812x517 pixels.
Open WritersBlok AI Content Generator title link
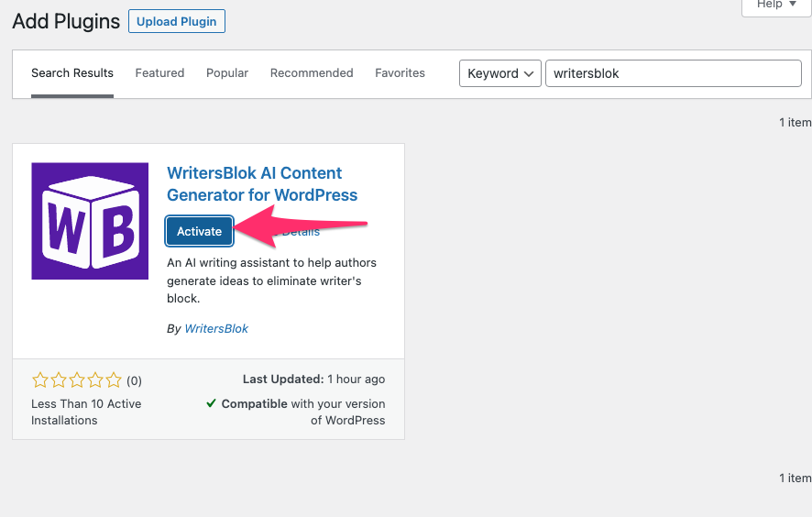click(x=262, y=184)
